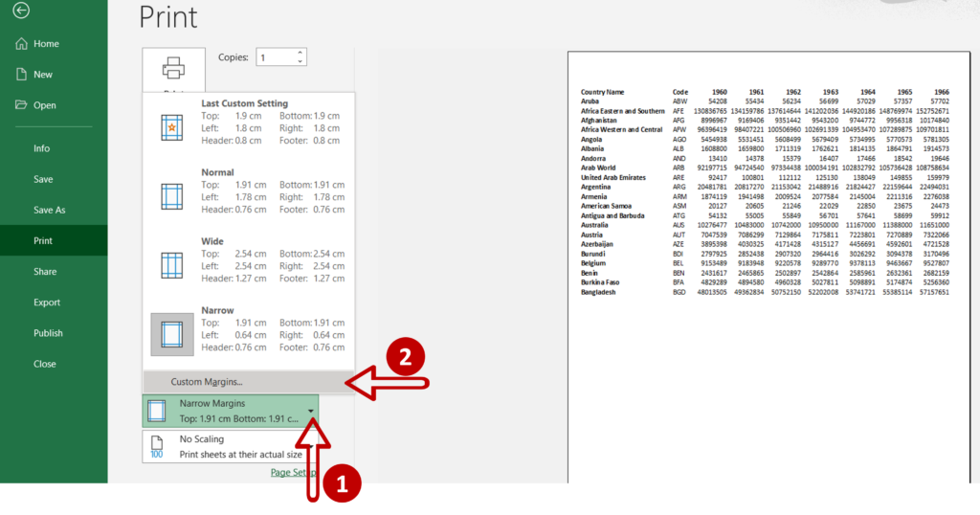This screenshot has height=515, width=980.
Task: Click the '1960' column header in preview
Action: [x=720, y=92]
